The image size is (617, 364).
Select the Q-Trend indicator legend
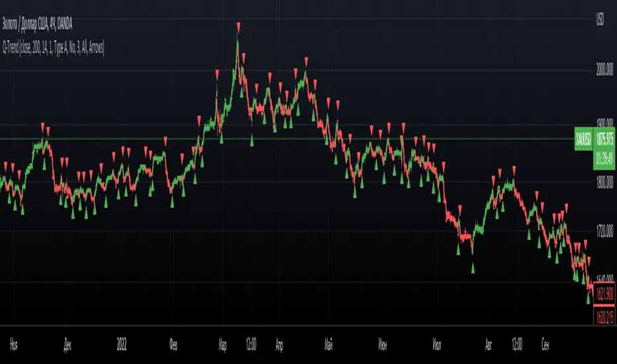pyautogui.click(x=53, y=48)
